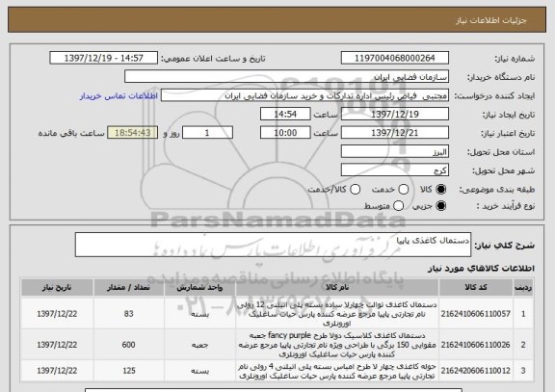Select the کالا radio button
This screenshot has width=555, height=392.
click(440, 190)
